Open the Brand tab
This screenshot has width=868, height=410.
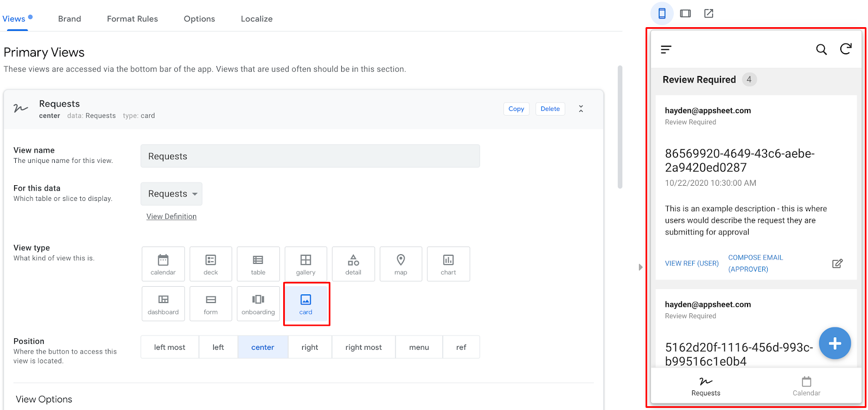69,19
